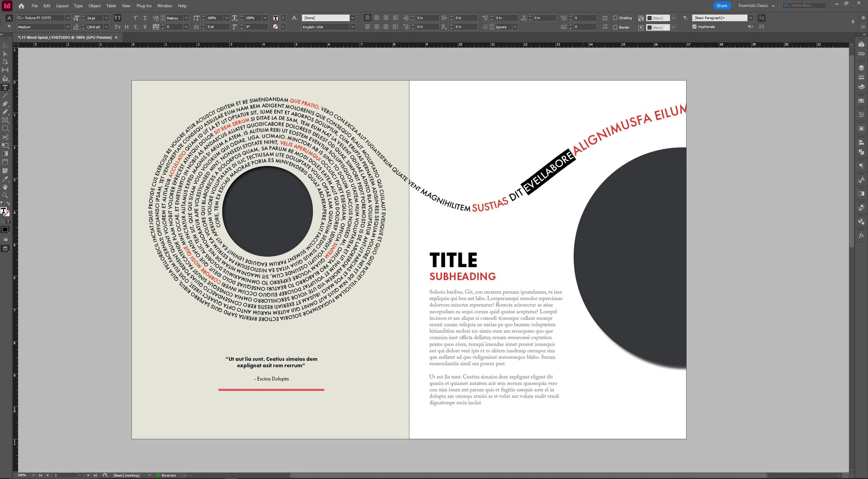Activate the Zoom tool
The width and height of the screenshot is (868, 479).
coord(5,195)
